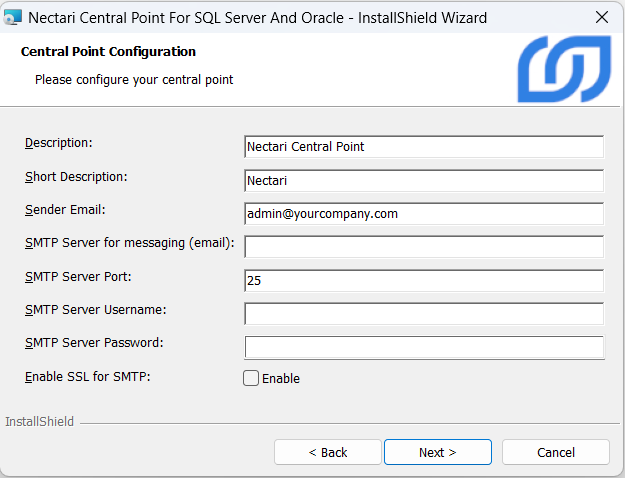The image size is (625, 478).
Task: Click the "Sender Email:" label text
Action: (x=65, y=210)
